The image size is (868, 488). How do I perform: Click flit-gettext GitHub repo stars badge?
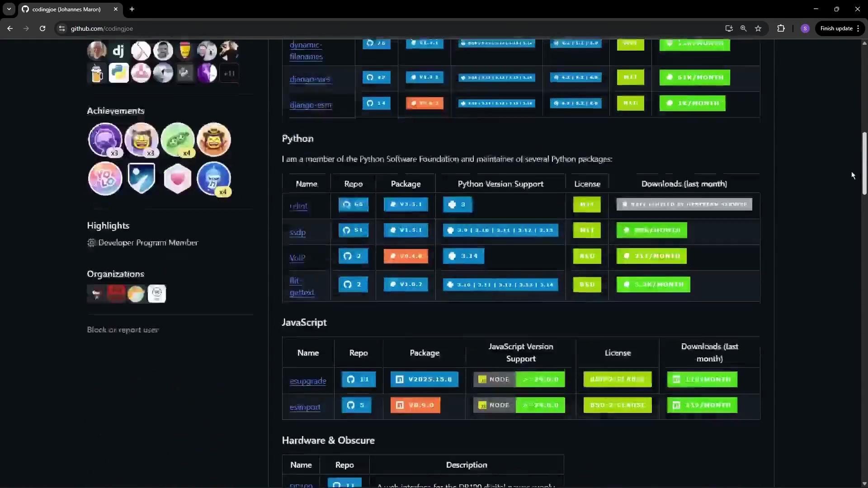coord(353,285)
